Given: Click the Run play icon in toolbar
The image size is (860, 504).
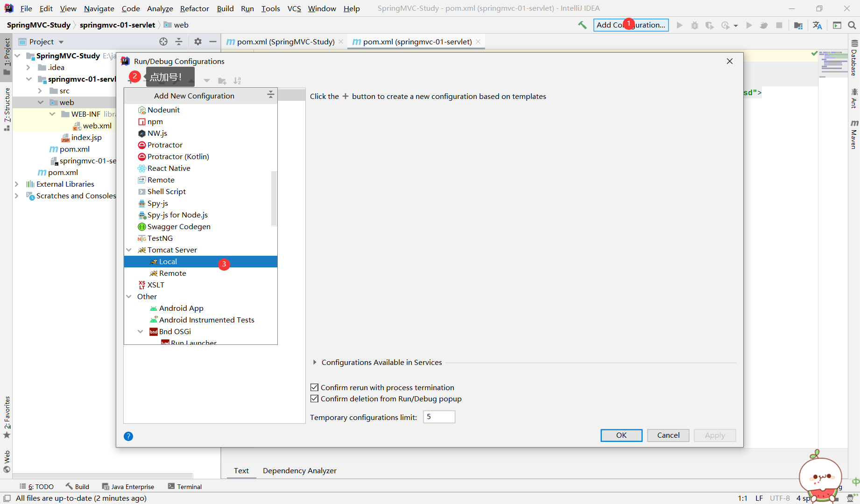Looking at the screenshot, I should click(x=680, y=25).
